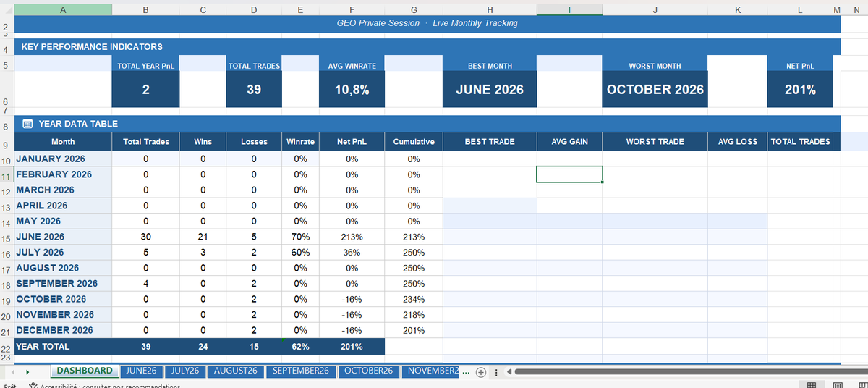
Task: Click the Cumulative column header cell
Action: click(414, 142)
